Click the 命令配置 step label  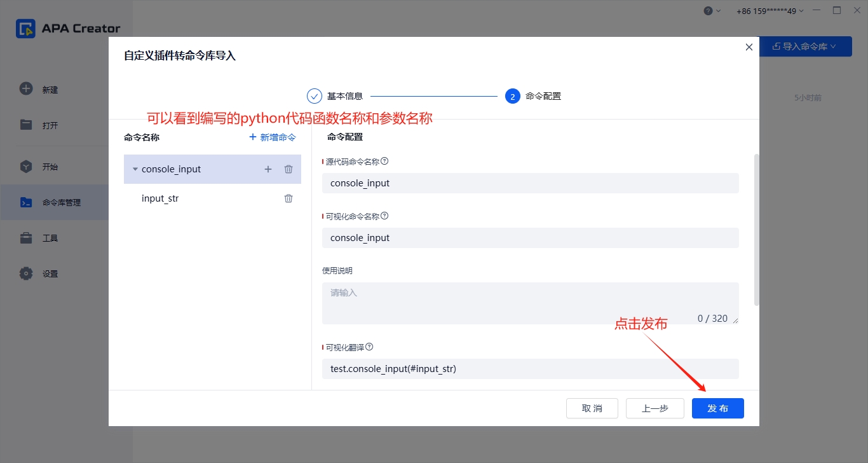tap(543, 96)
